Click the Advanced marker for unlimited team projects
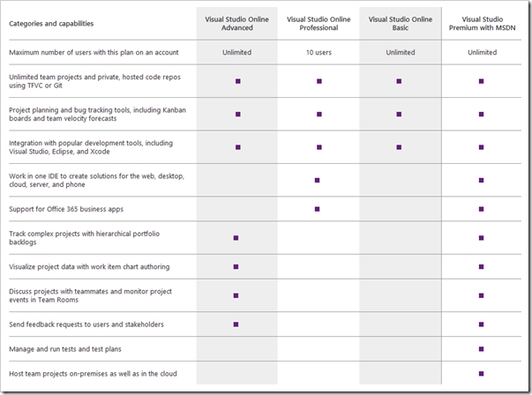The height and width of the screenshot is (395, 532). click(237, 81)
